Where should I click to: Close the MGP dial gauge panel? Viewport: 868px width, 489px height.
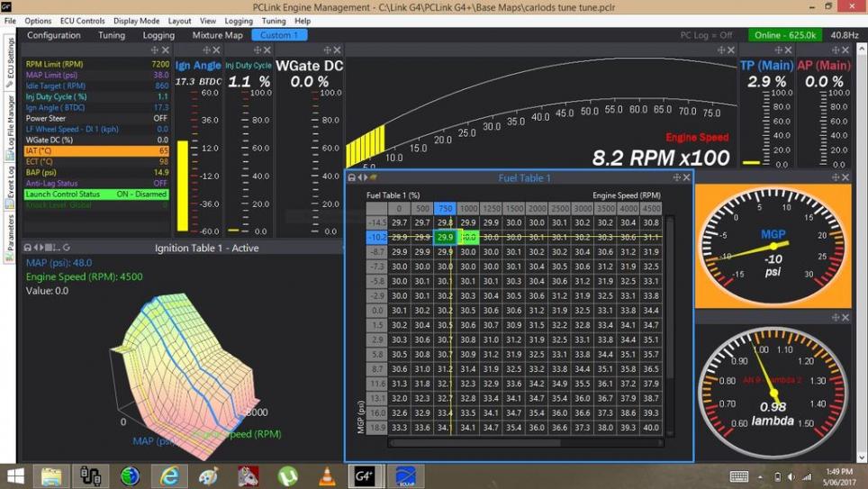[845, 177]
